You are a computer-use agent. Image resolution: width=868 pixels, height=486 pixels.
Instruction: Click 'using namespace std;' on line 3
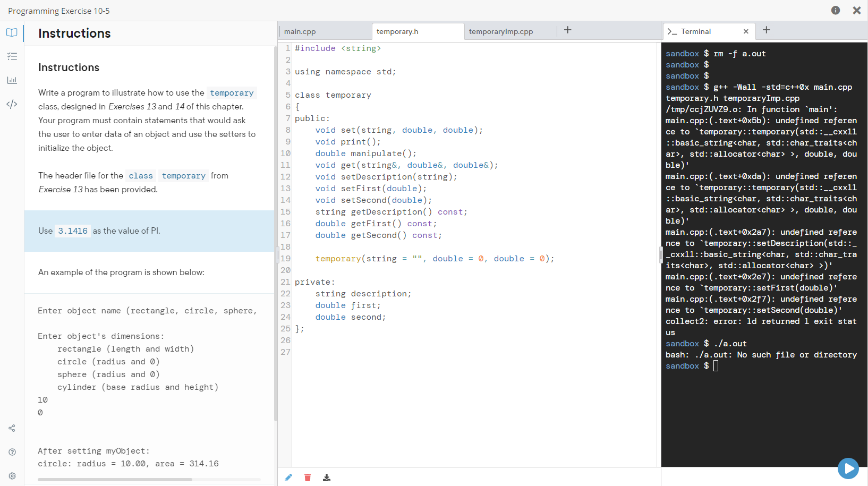click(345, 72)
